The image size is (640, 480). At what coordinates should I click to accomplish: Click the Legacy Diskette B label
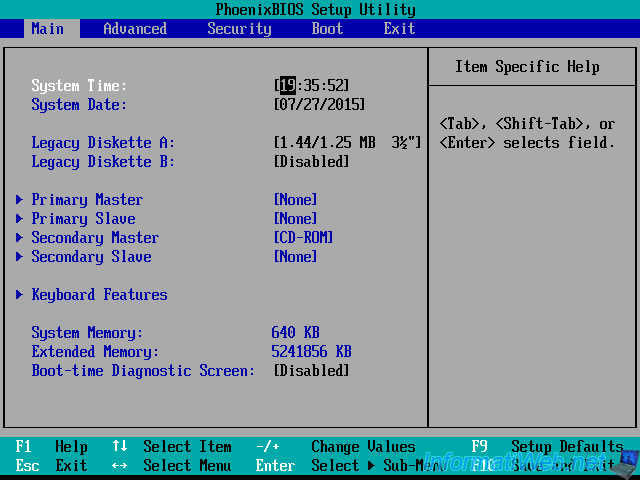click(103, 162)
